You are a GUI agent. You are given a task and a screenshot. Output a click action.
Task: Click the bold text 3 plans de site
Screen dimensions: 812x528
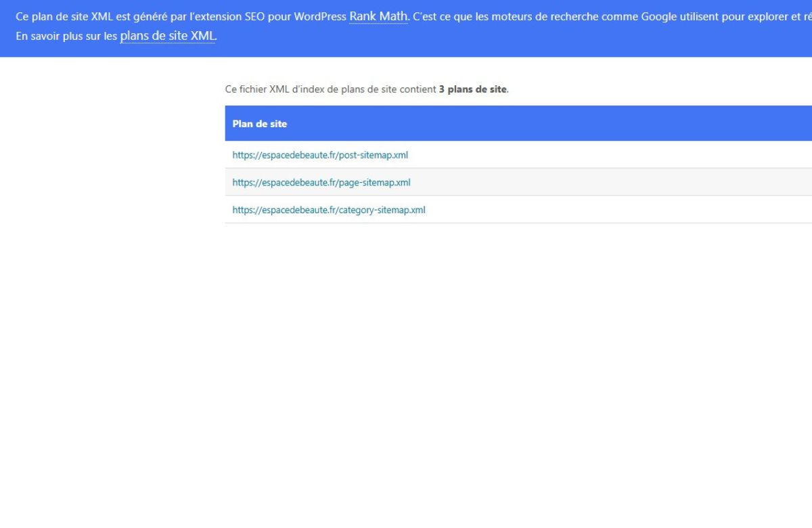click(x=472, y=89)
